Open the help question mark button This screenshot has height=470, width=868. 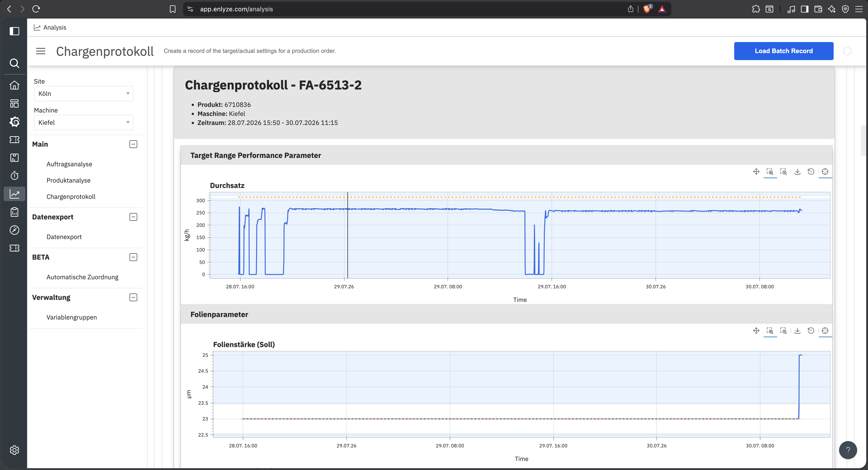click(848, 450)
